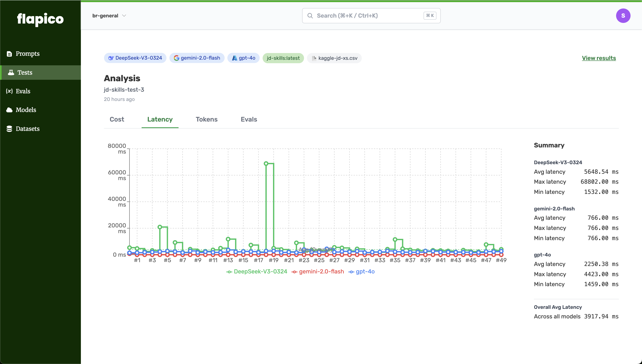Screen dimensions: 642x364
Task: Focus the Search input field
Action: (368, 16)
